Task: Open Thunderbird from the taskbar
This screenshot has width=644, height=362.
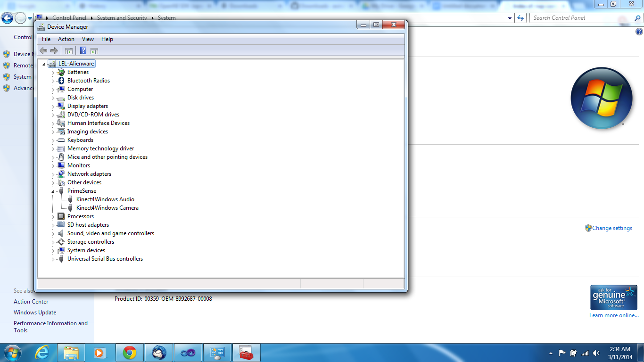Action: tap(159, 353)
